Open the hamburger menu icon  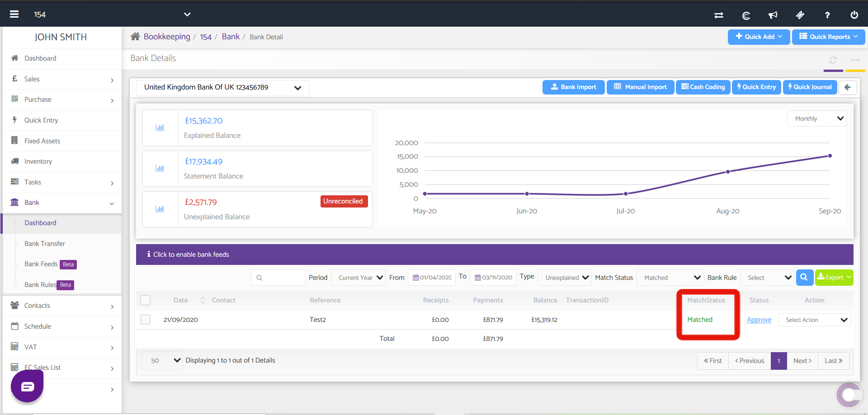tap(14, 14)
